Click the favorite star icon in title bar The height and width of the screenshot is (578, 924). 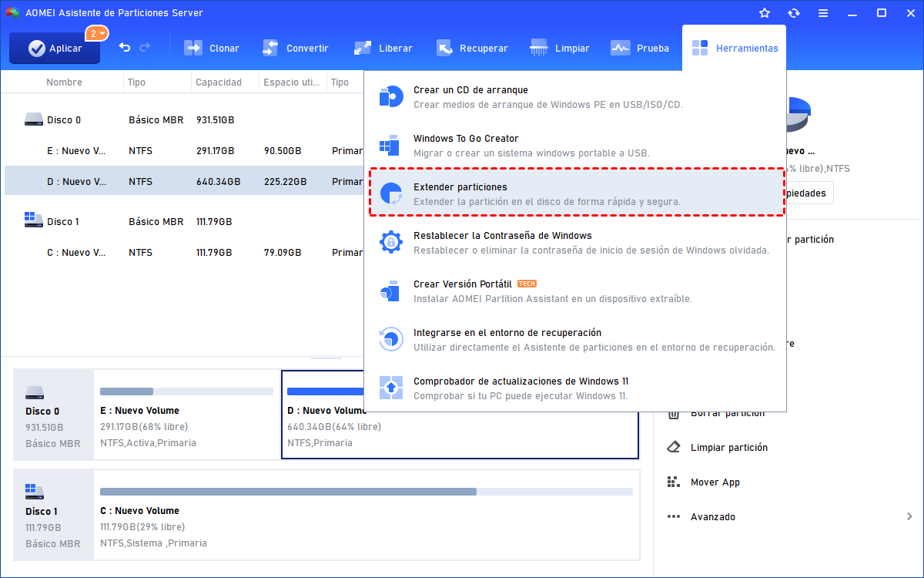click(x=765, y=13)
